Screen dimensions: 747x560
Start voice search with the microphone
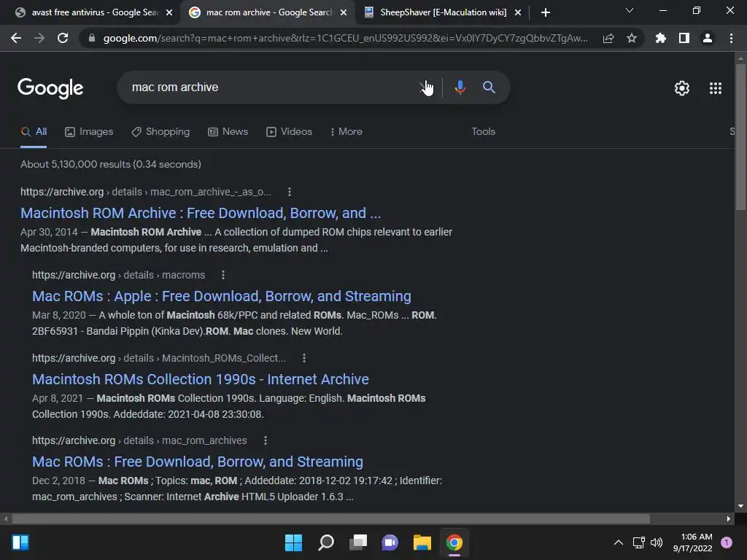(460, 87)
